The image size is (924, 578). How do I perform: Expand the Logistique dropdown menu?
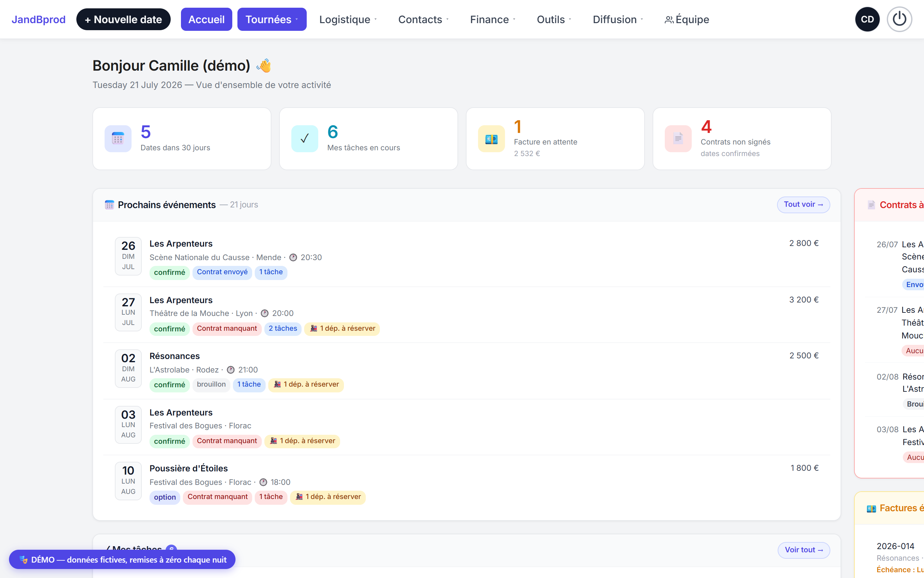[348, 19]
